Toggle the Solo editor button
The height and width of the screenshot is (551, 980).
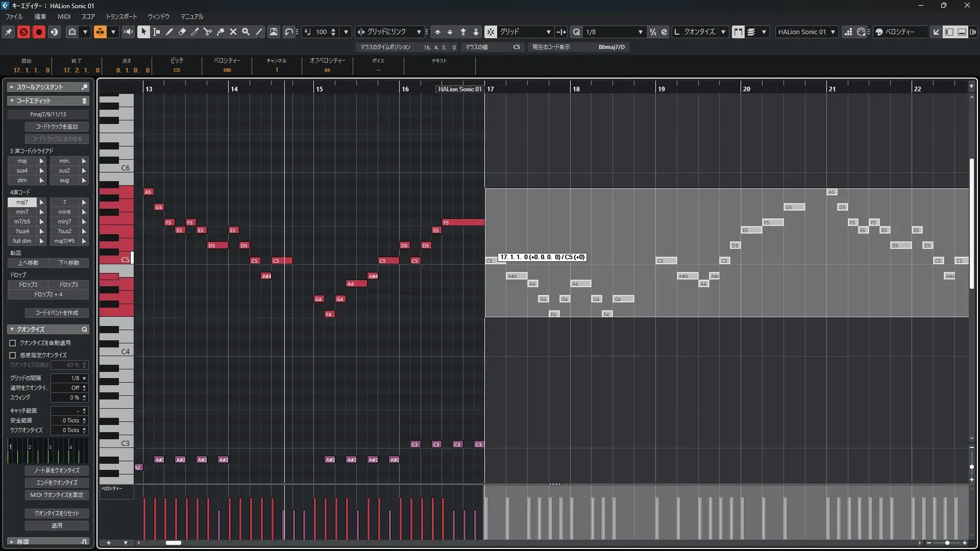click(23, 32)
